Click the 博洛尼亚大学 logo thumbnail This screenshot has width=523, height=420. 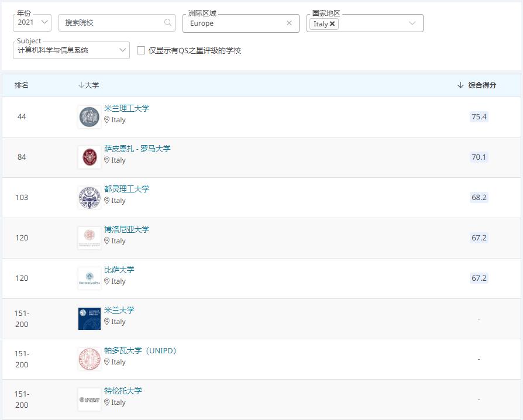[x=90, y=238]
